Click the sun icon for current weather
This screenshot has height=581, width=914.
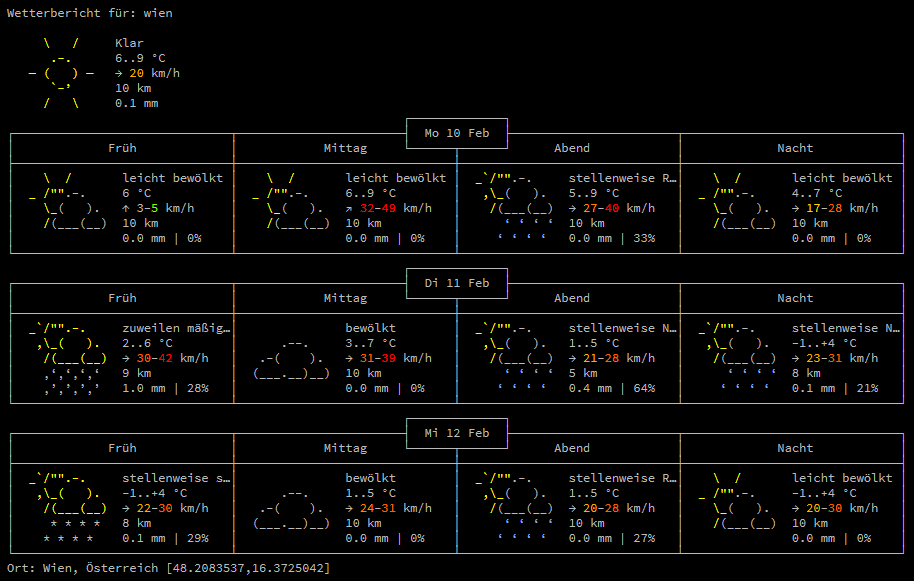pos(61,73)
